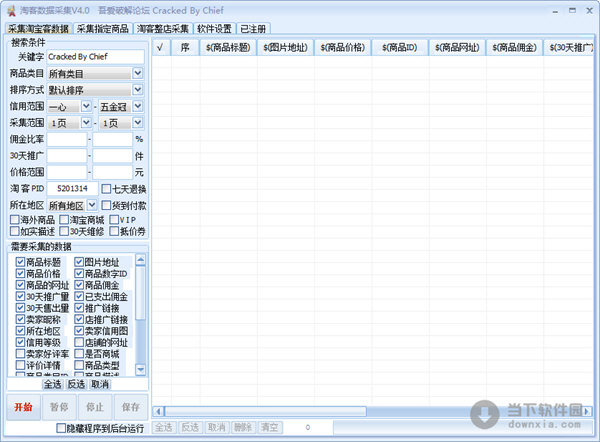Select the 已注册 tab
Image resolution: width=600 pixels, height=442 pixels.
[253, 29]
